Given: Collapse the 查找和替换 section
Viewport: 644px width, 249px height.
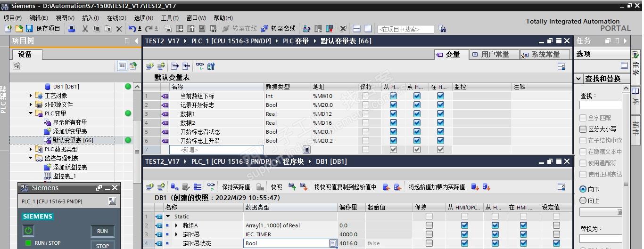Looking at the screenshot, I should (x=579, y=79).
